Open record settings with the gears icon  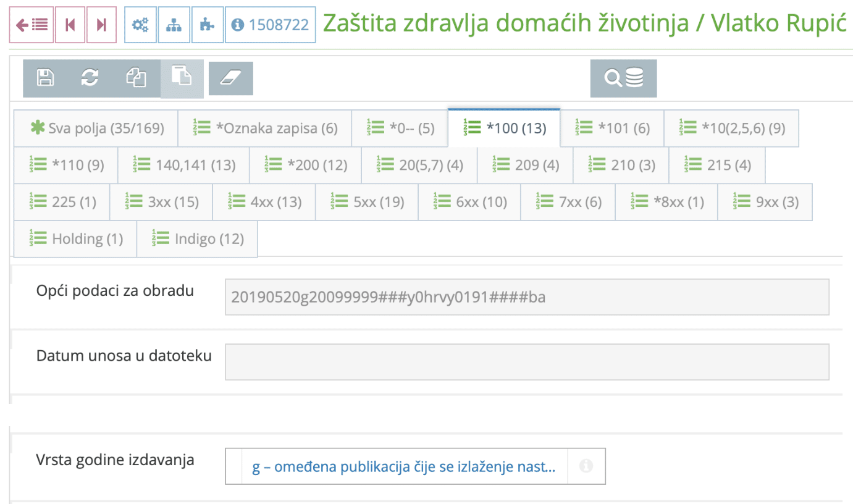[140, 25]
